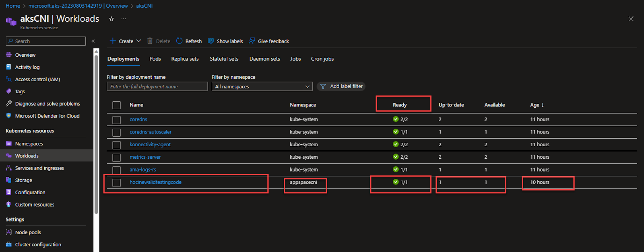Image resolution: width=644 pixels, height=252 pixels.
Task: Sort by the Namespace column header
Action: coord(303,105)
